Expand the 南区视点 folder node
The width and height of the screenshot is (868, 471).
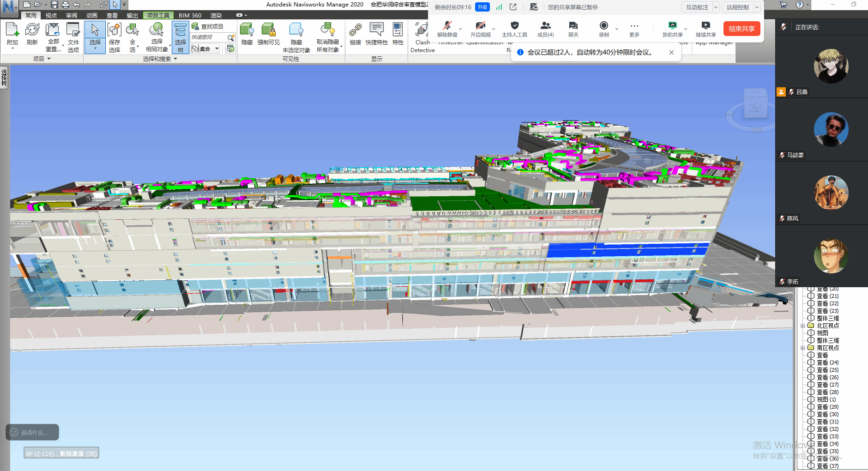click(803, 348)
